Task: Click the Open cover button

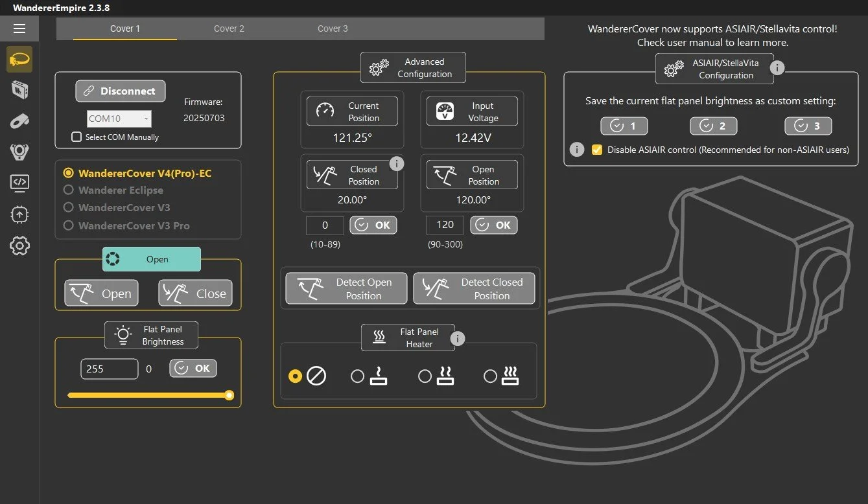Action: (101, 293)
